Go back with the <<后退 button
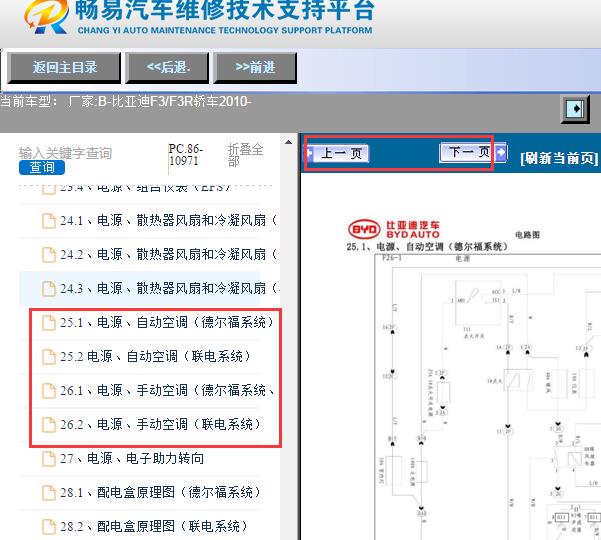The height and width of the screenshot is (540, 601). pos(167,68)
